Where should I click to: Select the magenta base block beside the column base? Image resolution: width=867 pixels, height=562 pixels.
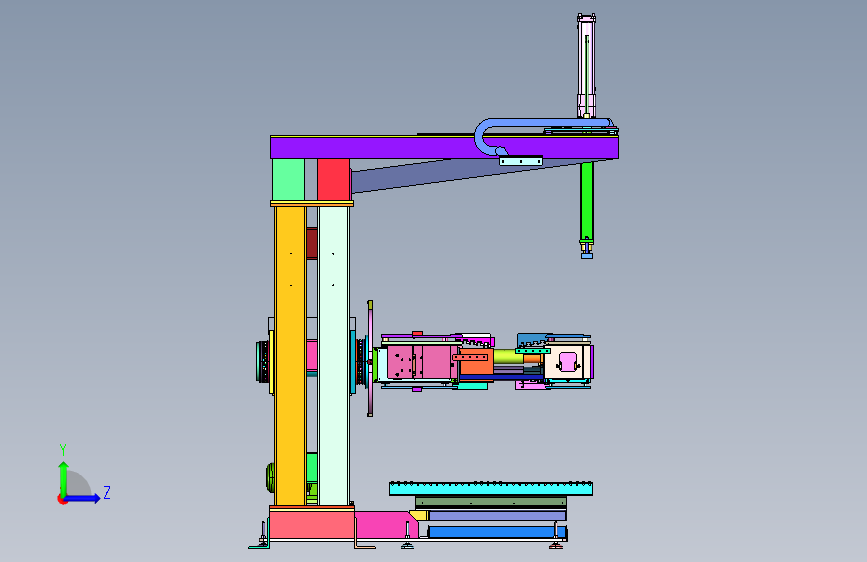386,524
